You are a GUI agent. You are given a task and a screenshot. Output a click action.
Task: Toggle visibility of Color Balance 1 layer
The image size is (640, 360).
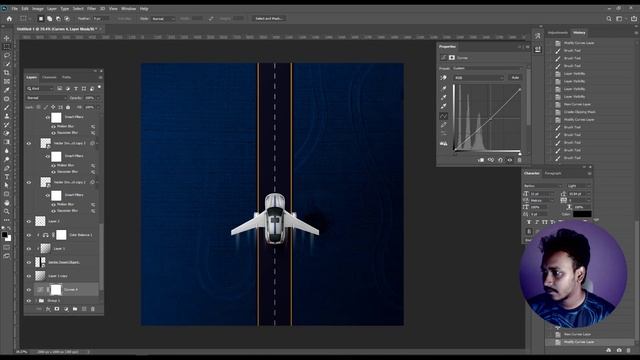point(29,235)
